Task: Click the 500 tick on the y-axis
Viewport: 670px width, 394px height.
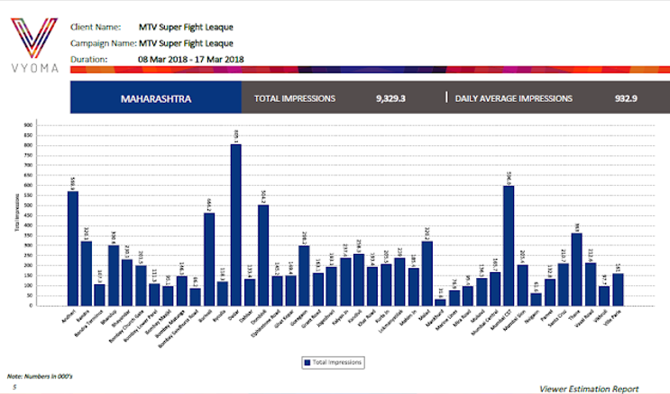Action: point(28,206)
